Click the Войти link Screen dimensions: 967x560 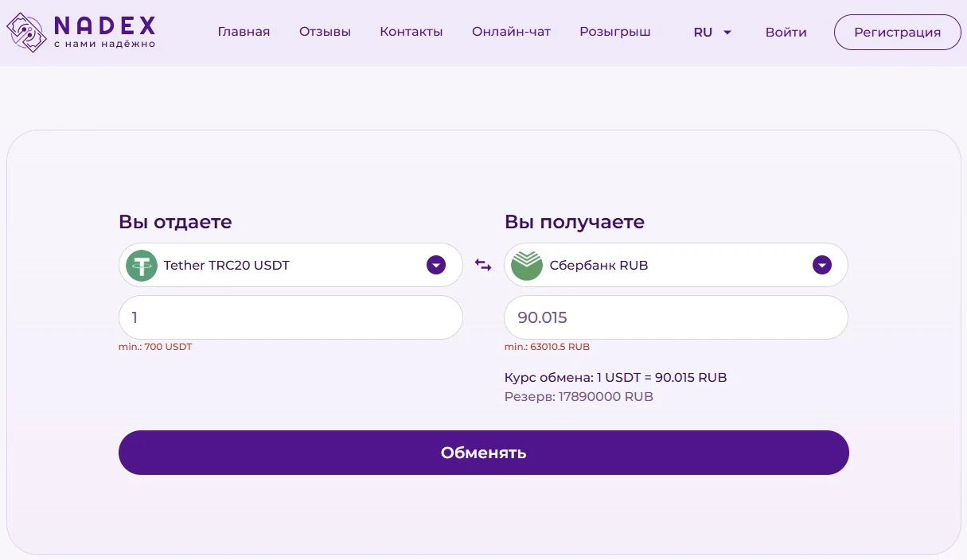(786, 33)
